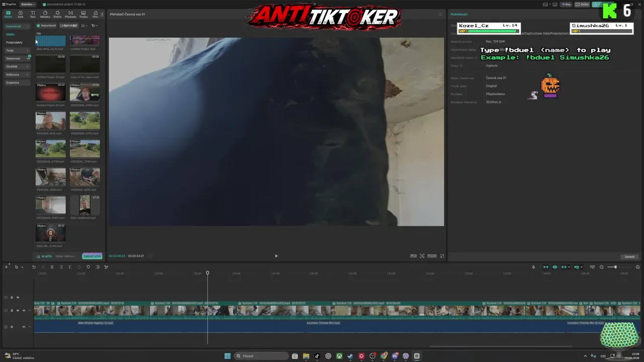The height and width of the screenshot is (362, 644).
Task: Toggle the scopes display icon under the preview
Action: (x=414, y=256)
